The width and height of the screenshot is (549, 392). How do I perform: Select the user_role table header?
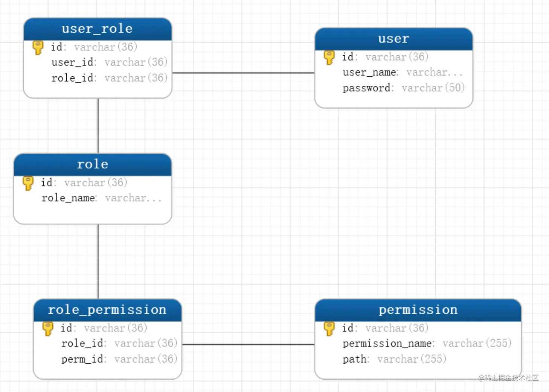[98, 29]
